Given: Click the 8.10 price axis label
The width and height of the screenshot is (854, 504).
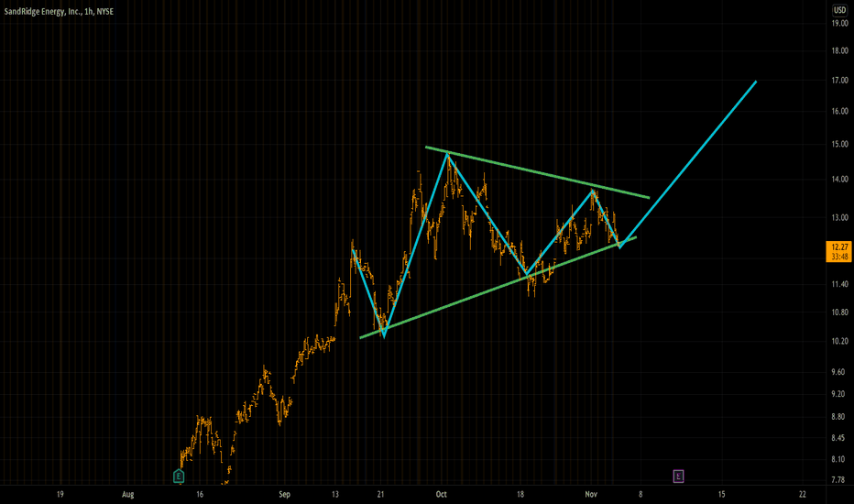Looking at the screenshot, I should tap(840, 459).
